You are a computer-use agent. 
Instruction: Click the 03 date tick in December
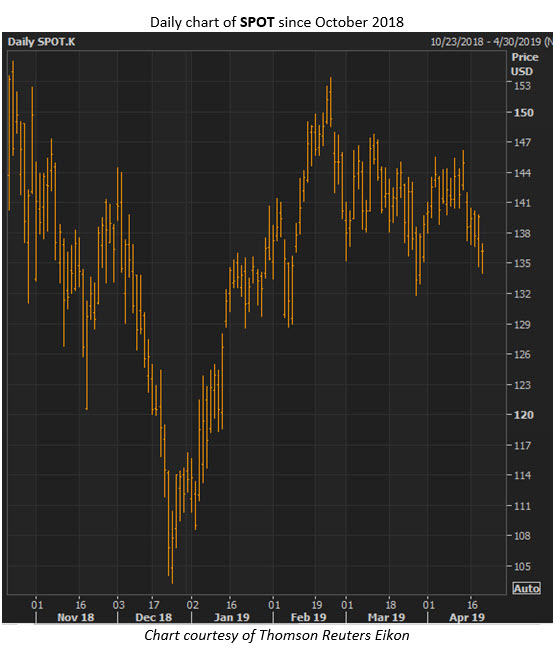(x=119, y=605)
